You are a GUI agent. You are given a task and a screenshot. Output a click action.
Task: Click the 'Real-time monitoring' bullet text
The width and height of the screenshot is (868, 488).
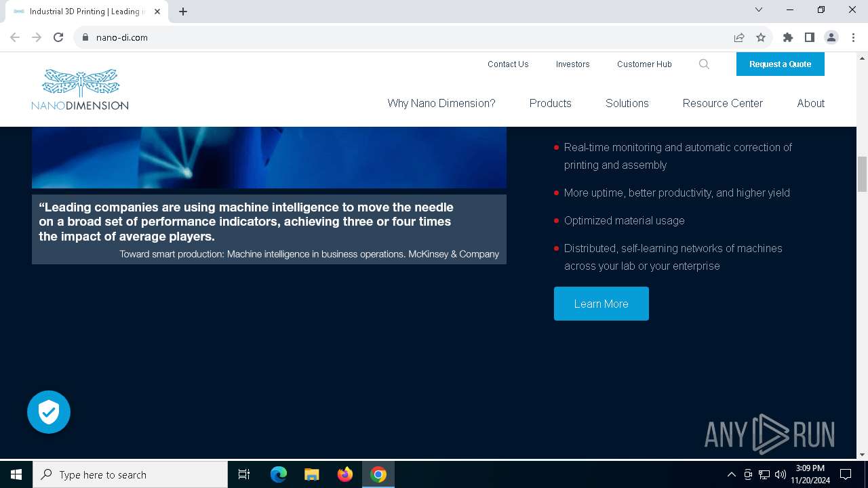point(678,156)
